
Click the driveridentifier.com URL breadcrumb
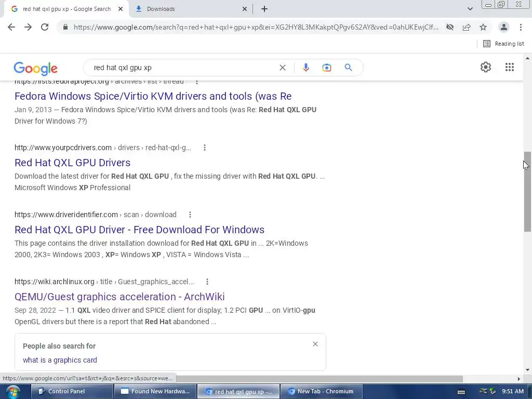tap(96, 215)
